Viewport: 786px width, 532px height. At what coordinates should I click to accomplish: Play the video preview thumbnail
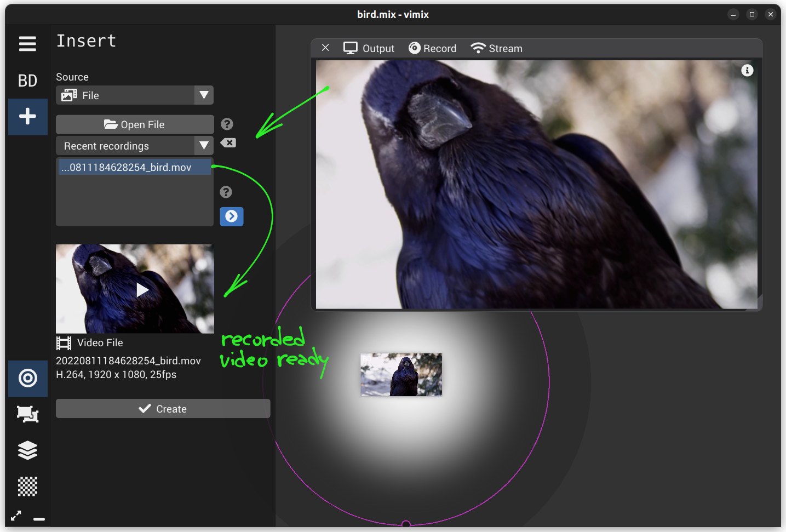point(142,289)
